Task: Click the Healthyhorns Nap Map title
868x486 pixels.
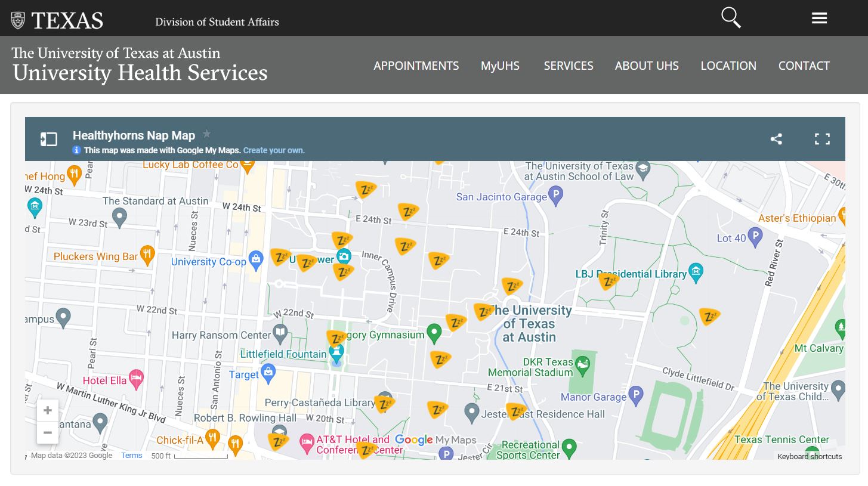Action: click(134, 135)
